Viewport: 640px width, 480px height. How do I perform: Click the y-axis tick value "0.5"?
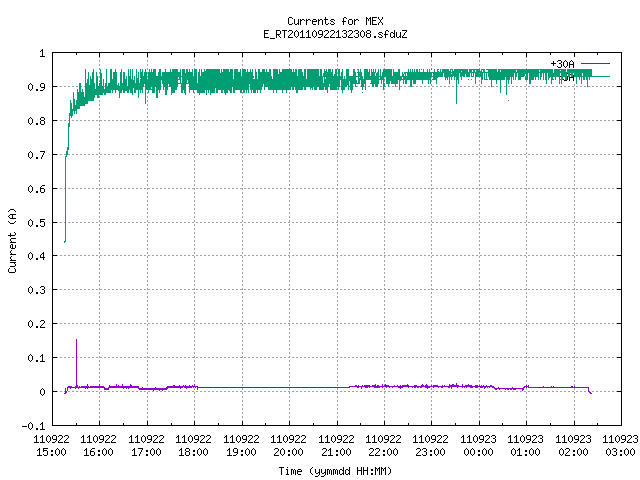pos(36,223)
